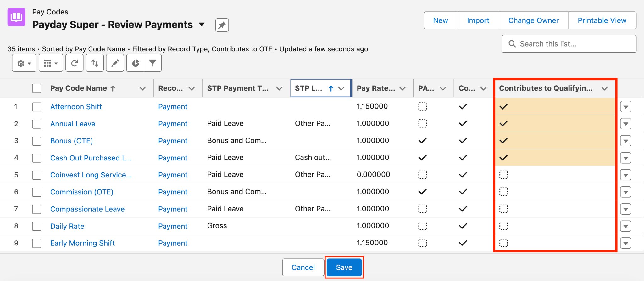Open Contributes to Qualifyin... column menu
This screenshot has width=644, height=281.
pos(604,88)
